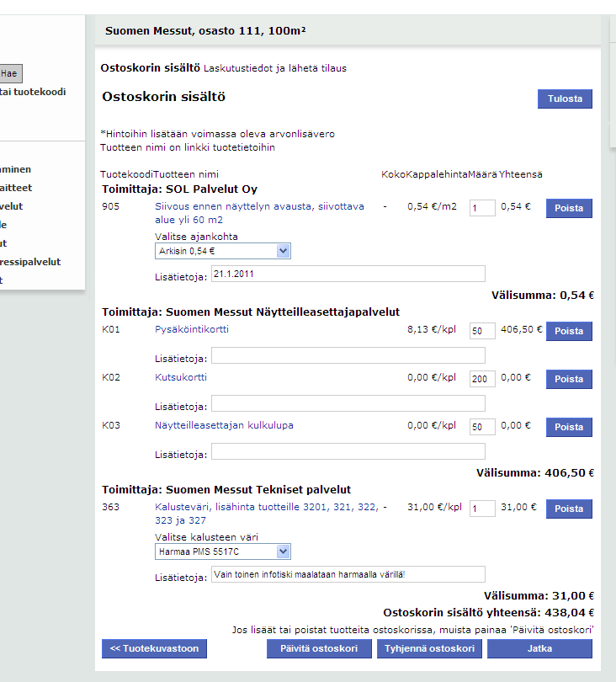Open sidebar item ending in 'ressipalvelut'
Viewport: 616px width, 682px height.
pyautogui.click(x=30, y=262)
